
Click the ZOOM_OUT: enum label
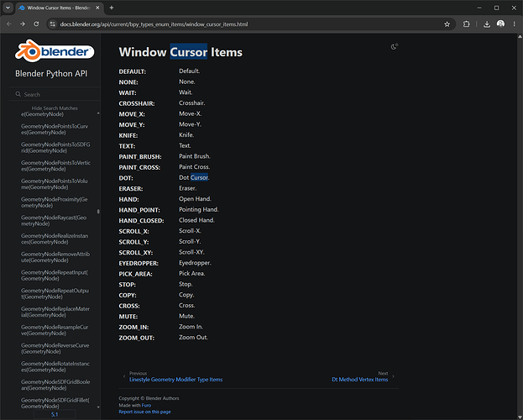(x=137, y=338)
